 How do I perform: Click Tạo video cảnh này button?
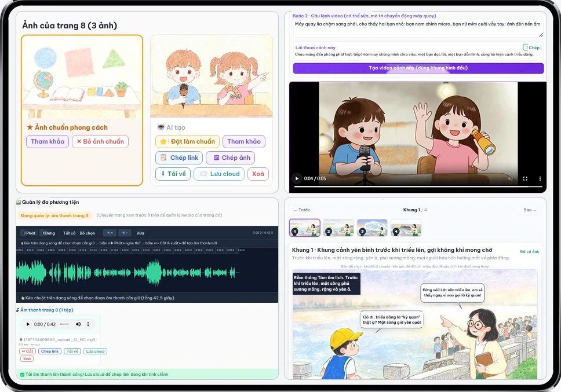pos(418,68)
